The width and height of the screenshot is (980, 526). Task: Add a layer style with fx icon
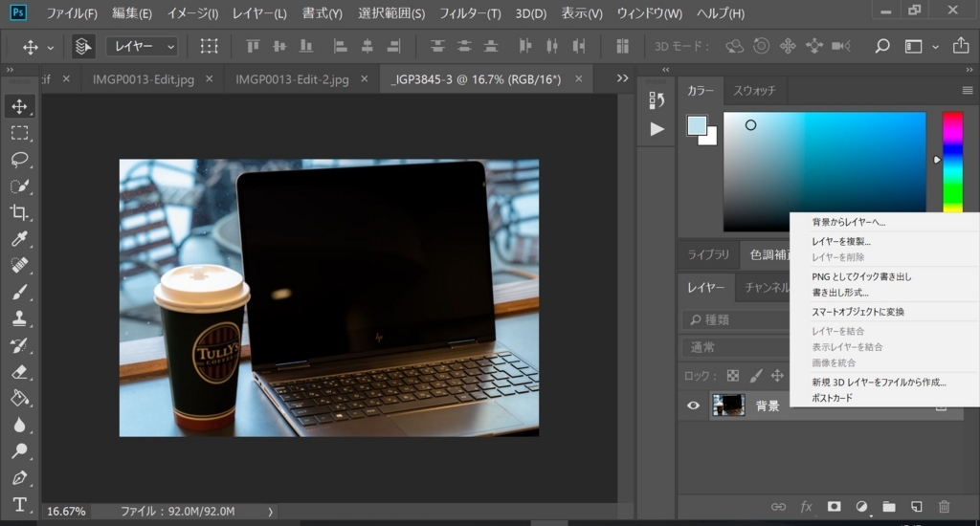(806, 507)
